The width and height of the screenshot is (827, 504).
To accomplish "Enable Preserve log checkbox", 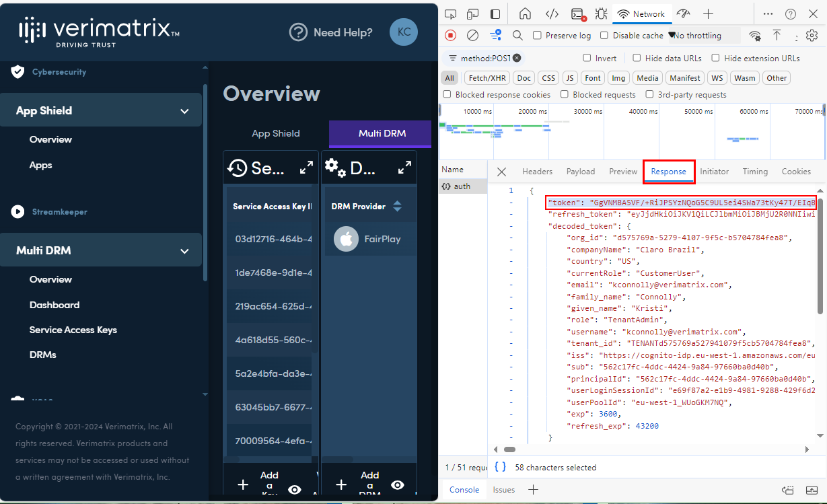I will point(537,36).
